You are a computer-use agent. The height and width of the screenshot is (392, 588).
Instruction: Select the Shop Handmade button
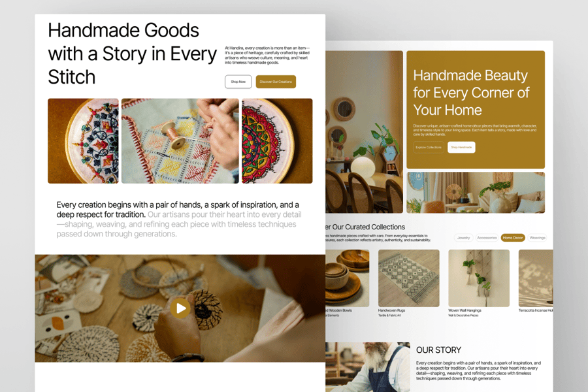(x=461, y=148)
